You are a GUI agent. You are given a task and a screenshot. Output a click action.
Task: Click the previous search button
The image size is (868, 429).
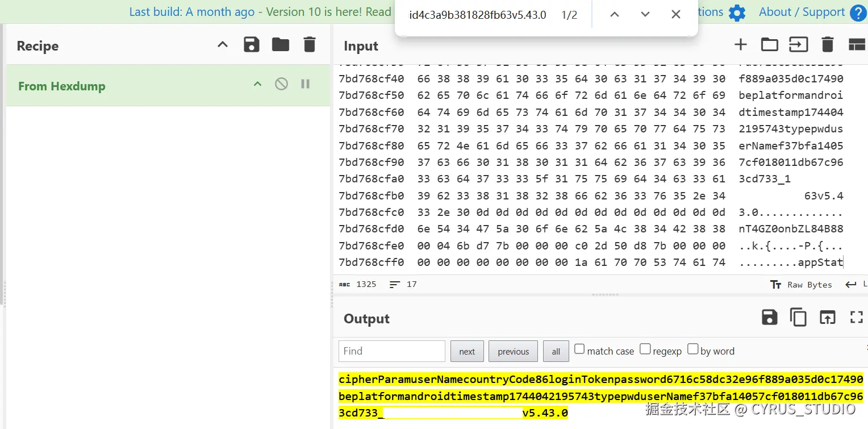[x=514, y=351]
